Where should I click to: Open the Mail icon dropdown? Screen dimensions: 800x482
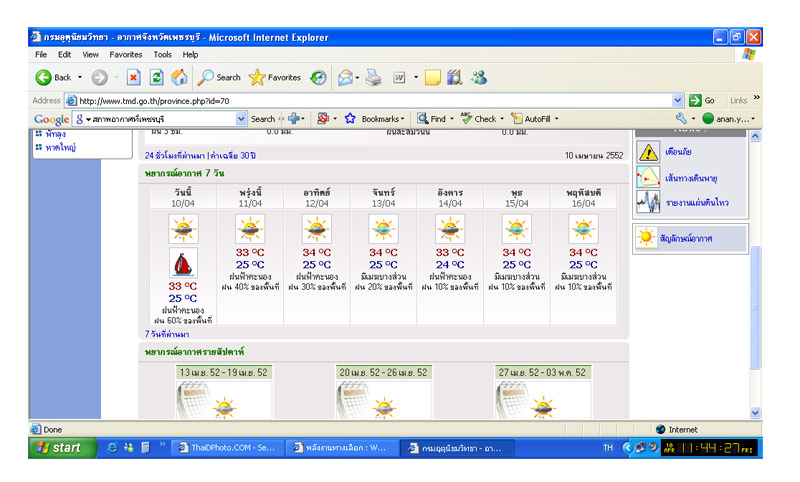pos(347,77)
